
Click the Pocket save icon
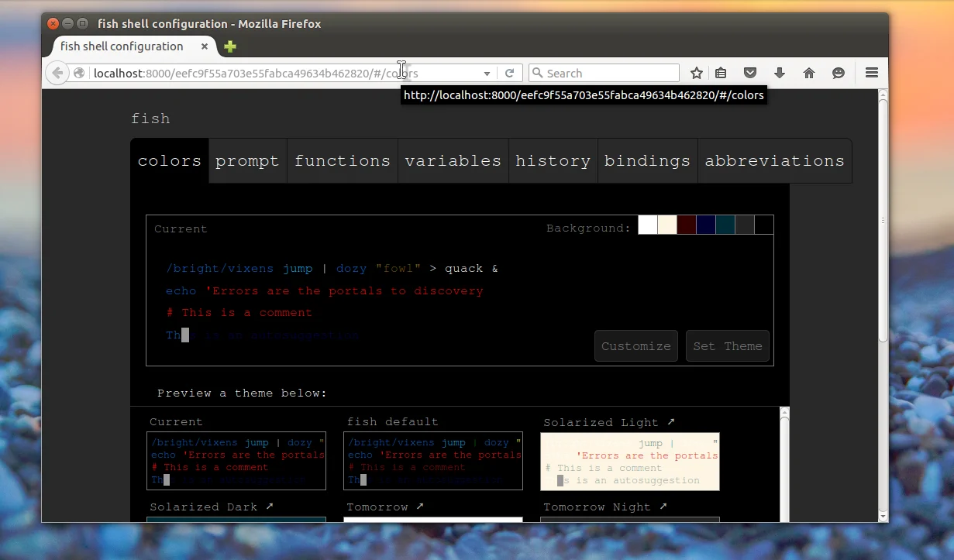749,73
